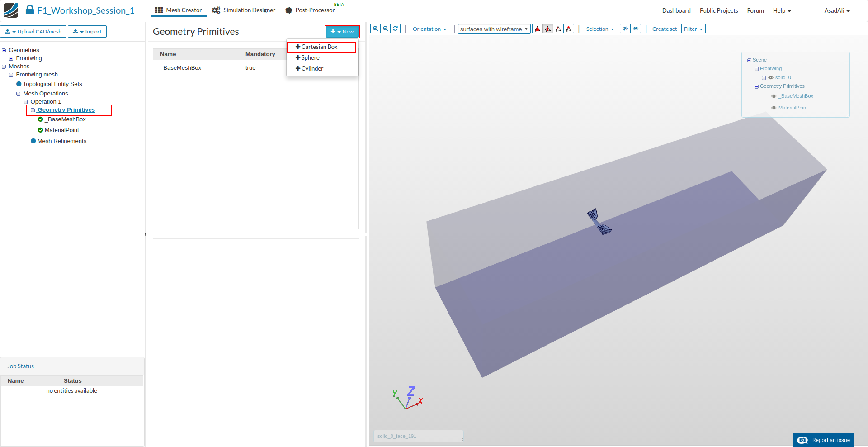
Task: Open the Selection dropdown
Action: [x=600, y=29]
